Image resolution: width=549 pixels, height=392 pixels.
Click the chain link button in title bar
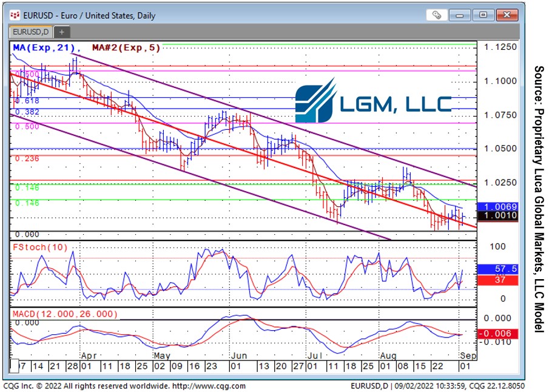tap(436, 15)
